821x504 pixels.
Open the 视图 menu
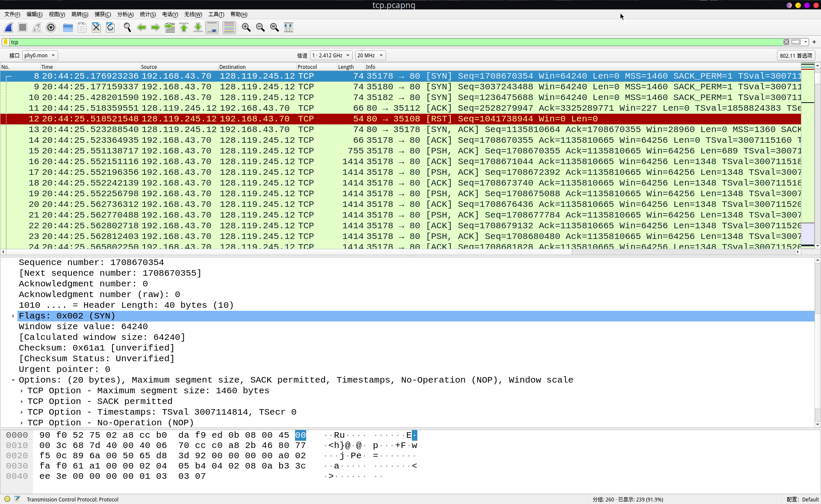point(57,14)
